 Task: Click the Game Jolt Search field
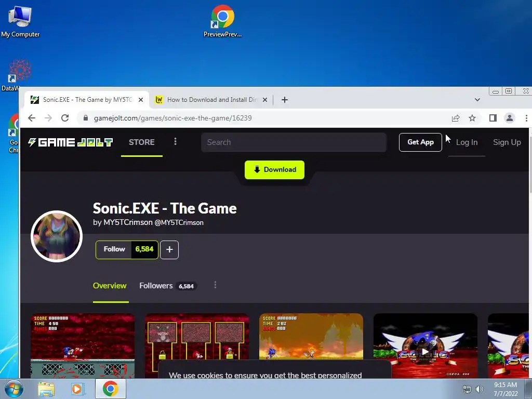[294, 142]
